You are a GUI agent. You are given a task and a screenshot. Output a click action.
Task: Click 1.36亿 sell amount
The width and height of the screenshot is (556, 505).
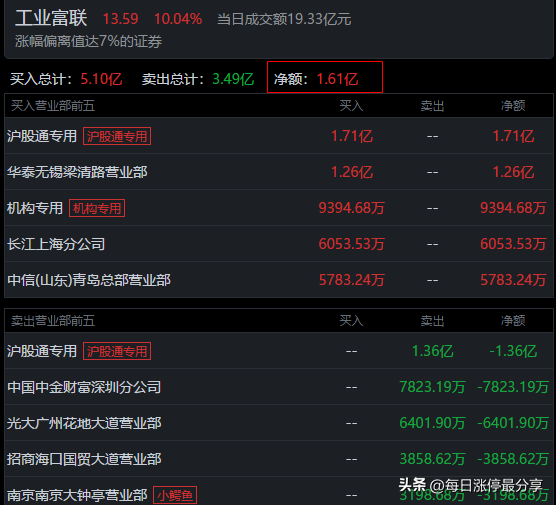pyautogui.click(x=433, y=351)
